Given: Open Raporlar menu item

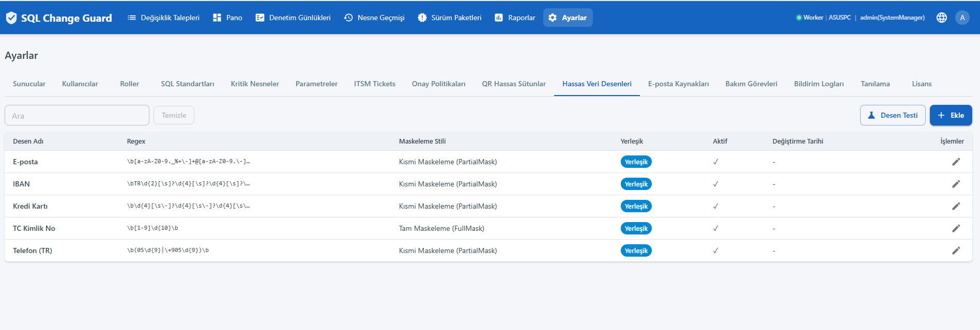Looking at the screenshot, I should [x=515, y=18].
